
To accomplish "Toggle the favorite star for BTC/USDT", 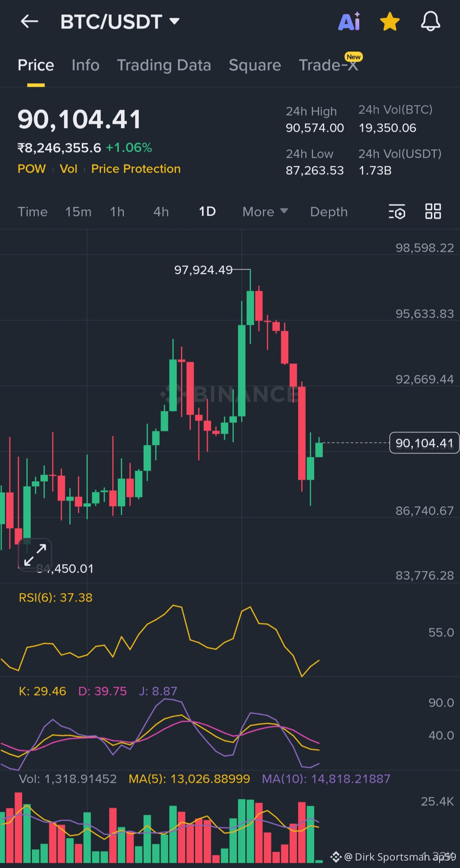I will pos(390,21).
